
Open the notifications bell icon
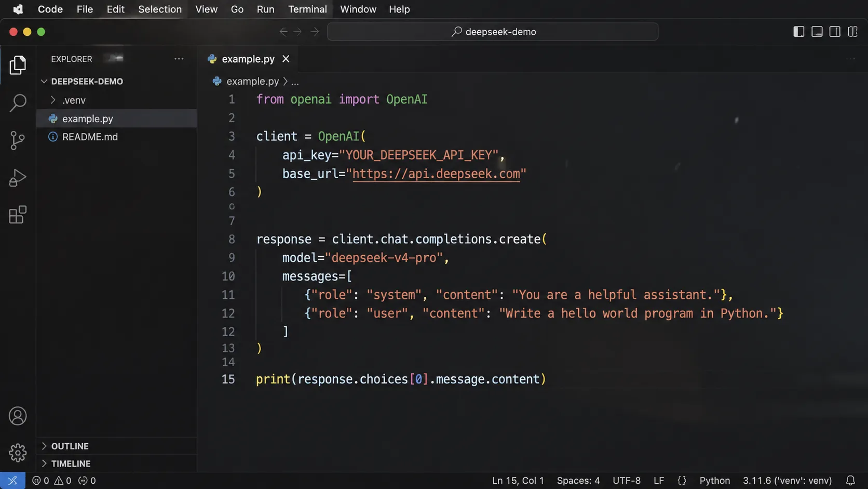click(850, 481)
